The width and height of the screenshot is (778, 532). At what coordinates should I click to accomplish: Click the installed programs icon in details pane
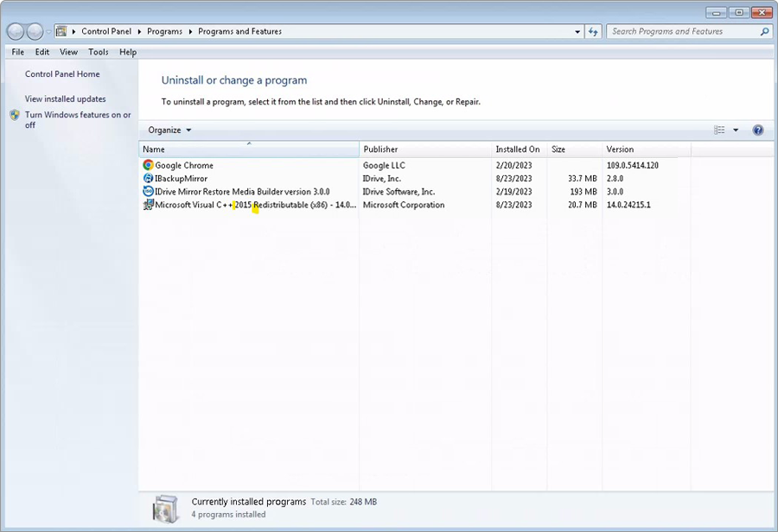point(166,508)
